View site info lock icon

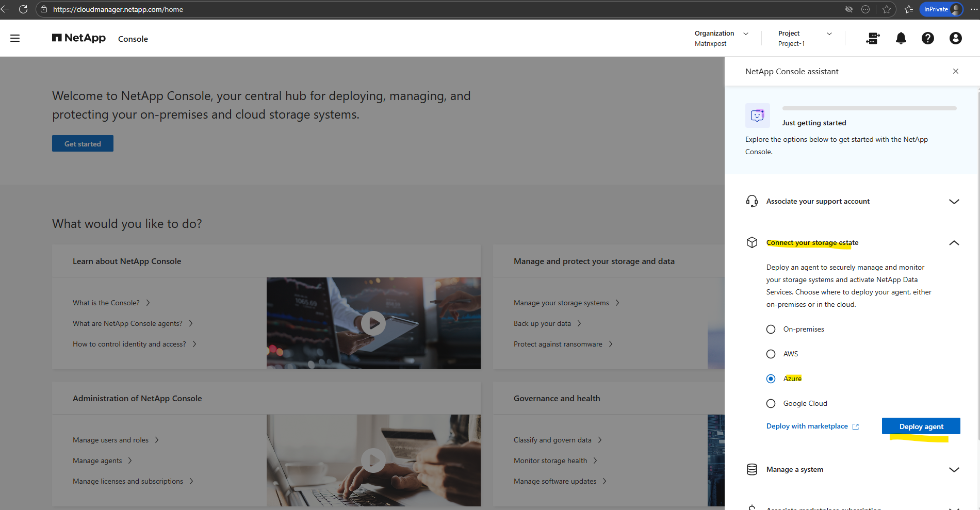pos(44,9)
